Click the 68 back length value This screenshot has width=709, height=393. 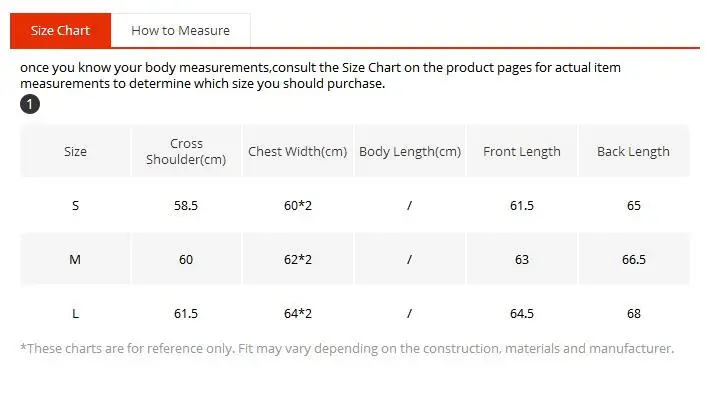(x=633, y=313)
